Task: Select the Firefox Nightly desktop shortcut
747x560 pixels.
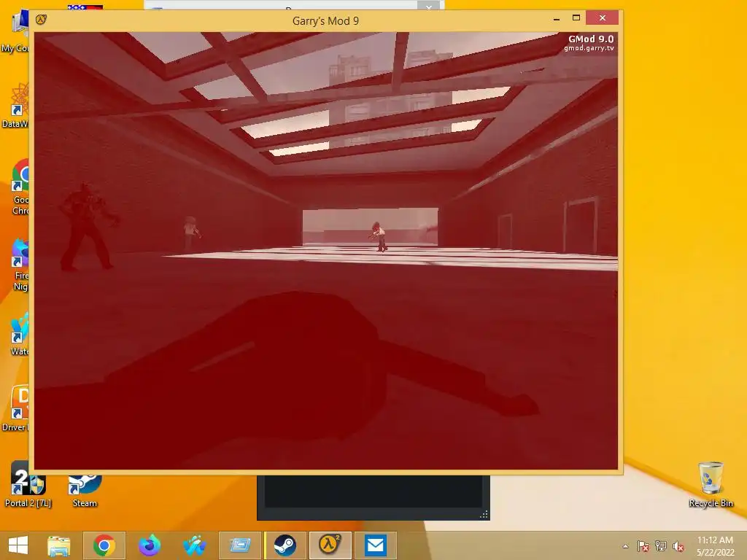Action: tap(19, 264)
